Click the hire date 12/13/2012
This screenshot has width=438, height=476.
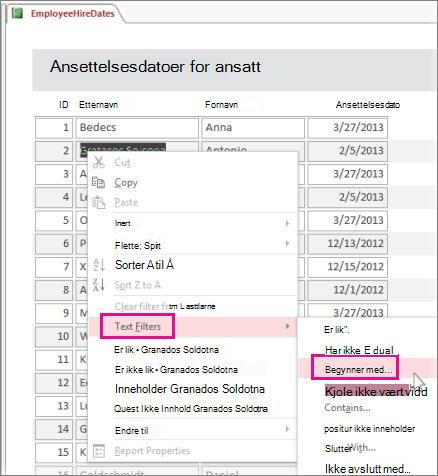pos(347,244)
